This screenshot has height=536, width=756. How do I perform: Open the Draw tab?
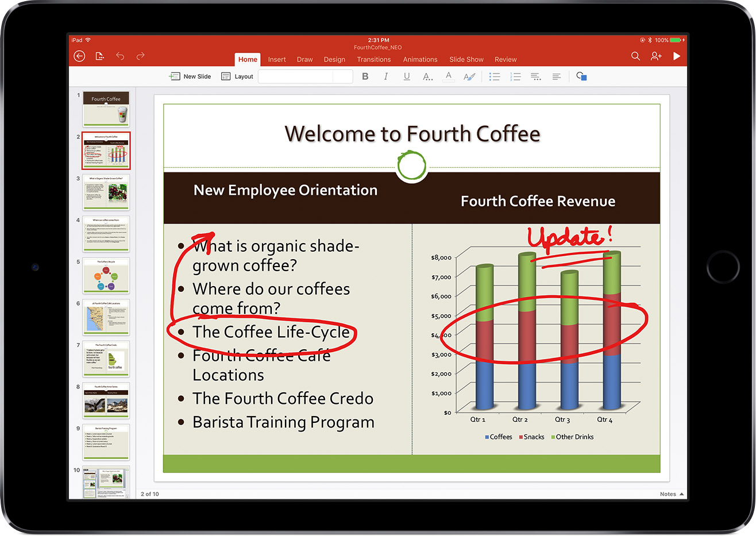[x=305, y=59]
